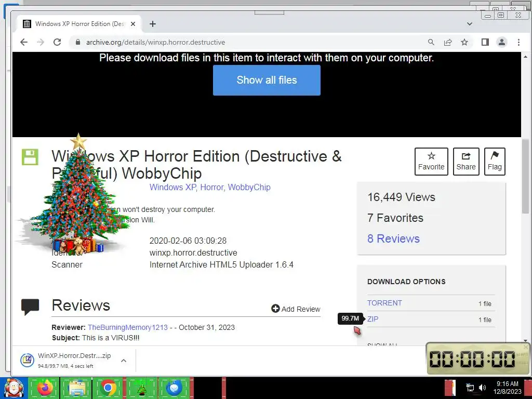Bookmark this tab with the star
The height and width of the screenshot is (399, 532).
click(464, 42)
